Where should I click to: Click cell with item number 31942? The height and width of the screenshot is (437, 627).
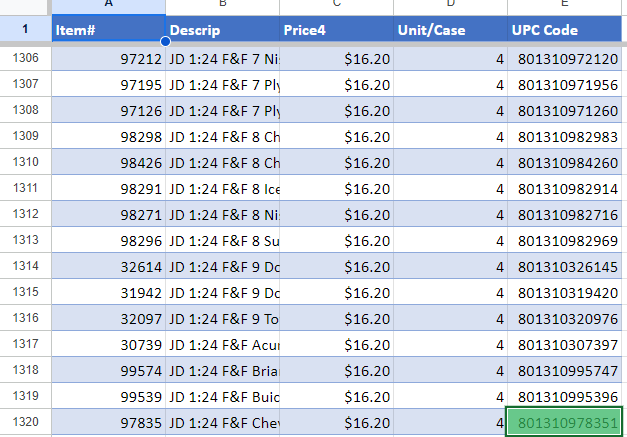[108, 293]
